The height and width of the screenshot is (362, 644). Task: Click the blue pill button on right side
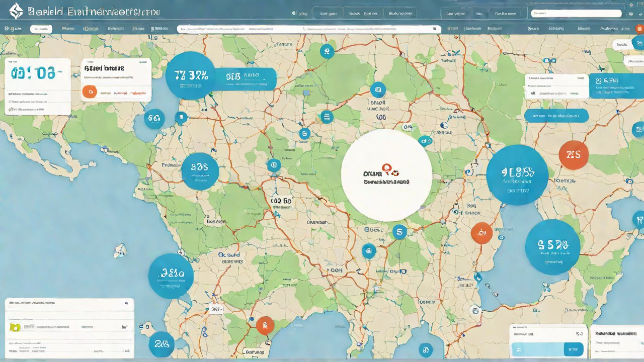coord(556,116)
